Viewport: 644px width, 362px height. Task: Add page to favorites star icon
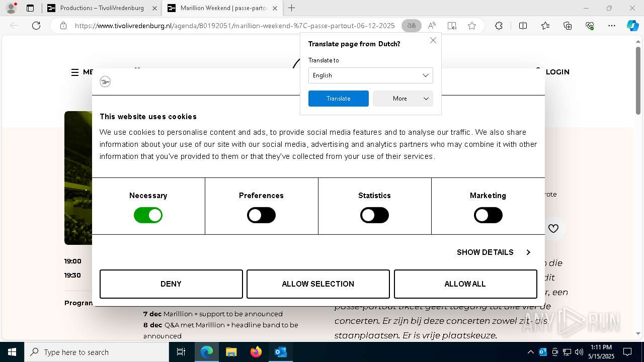click(472, 26)
